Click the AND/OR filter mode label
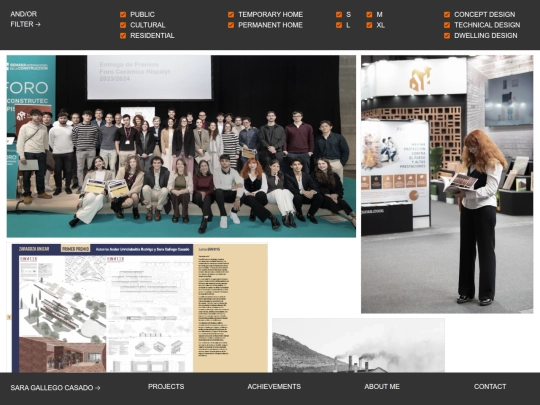The image size is (540, 405). (24, 14)
